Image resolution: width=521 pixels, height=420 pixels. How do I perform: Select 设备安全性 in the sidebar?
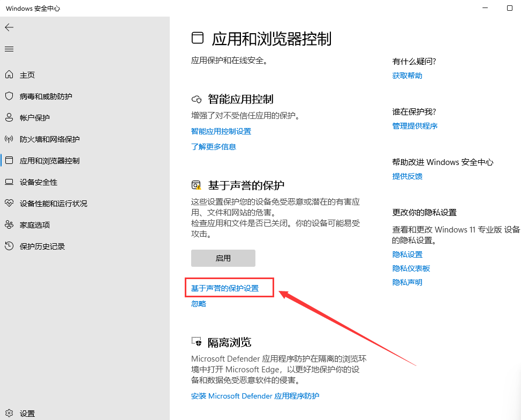click(x=39, y=182)
